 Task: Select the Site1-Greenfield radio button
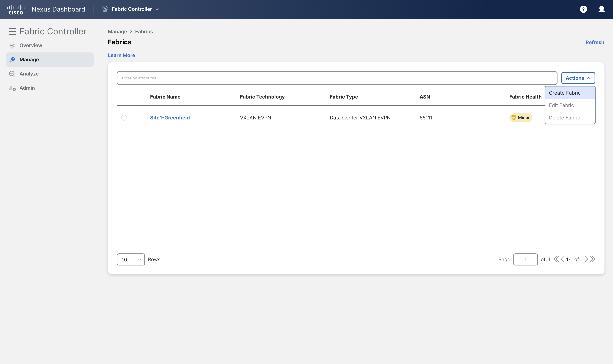coord(124,118)
